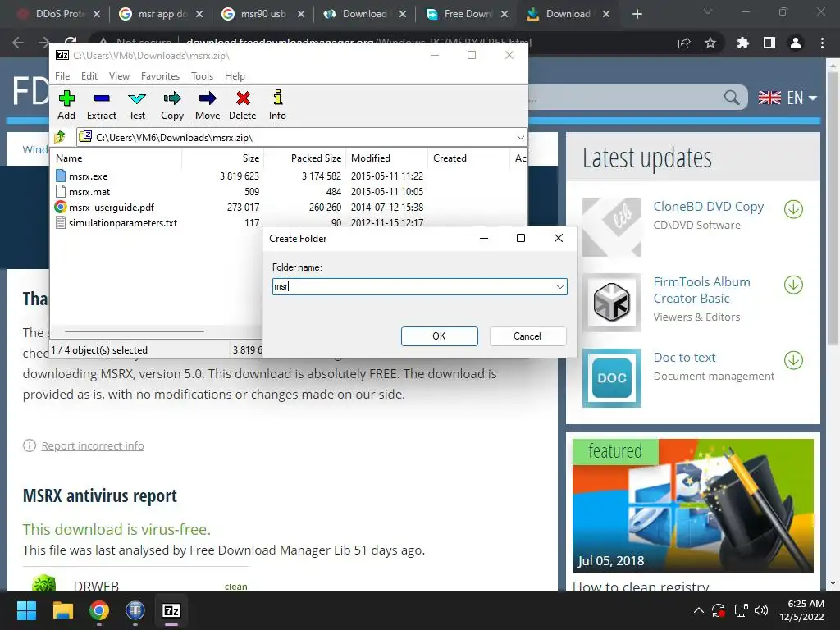
Task: Expand Folder name combo box dropdown
Action: [x=559, y=286]
